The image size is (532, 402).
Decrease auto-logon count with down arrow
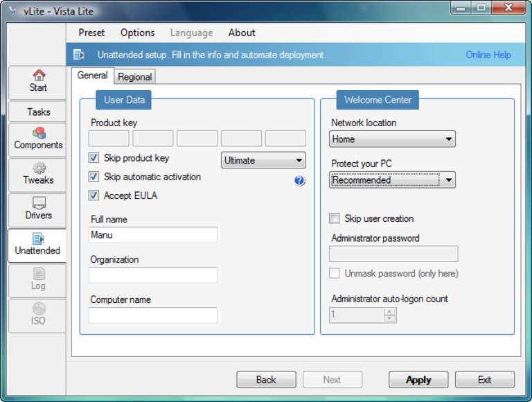tap(389, 318)
